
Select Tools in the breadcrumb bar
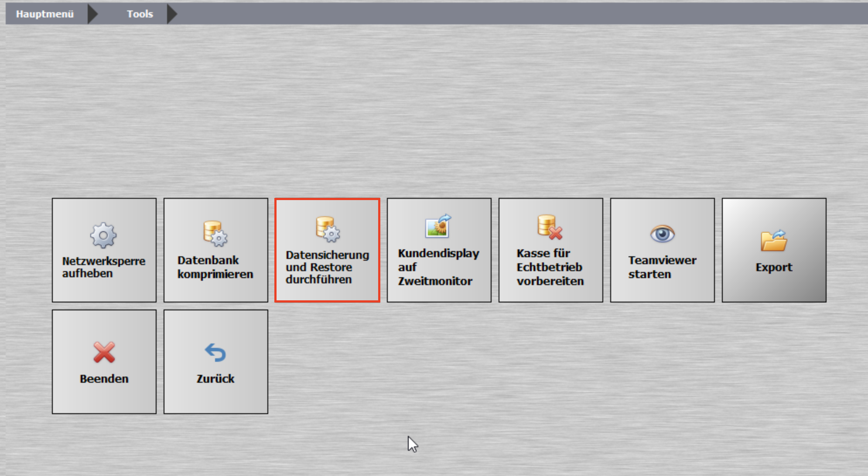pos(140,14)
